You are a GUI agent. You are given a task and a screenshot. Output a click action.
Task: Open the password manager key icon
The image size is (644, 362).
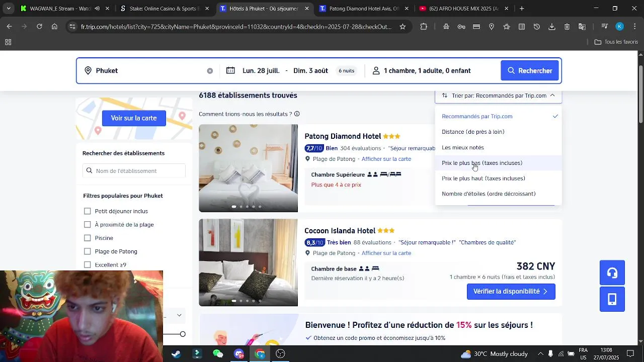pos(461,27)
